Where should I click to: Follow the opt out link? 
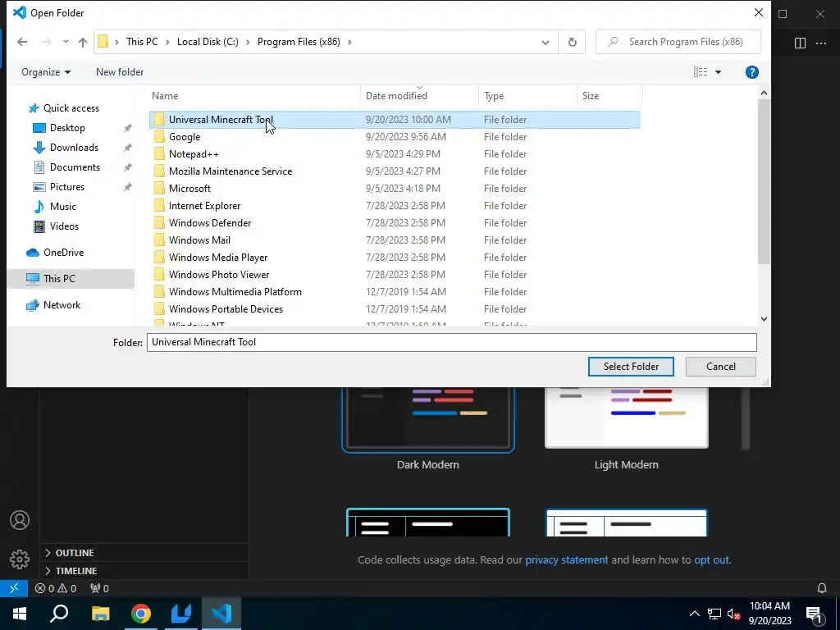point(711,559)
